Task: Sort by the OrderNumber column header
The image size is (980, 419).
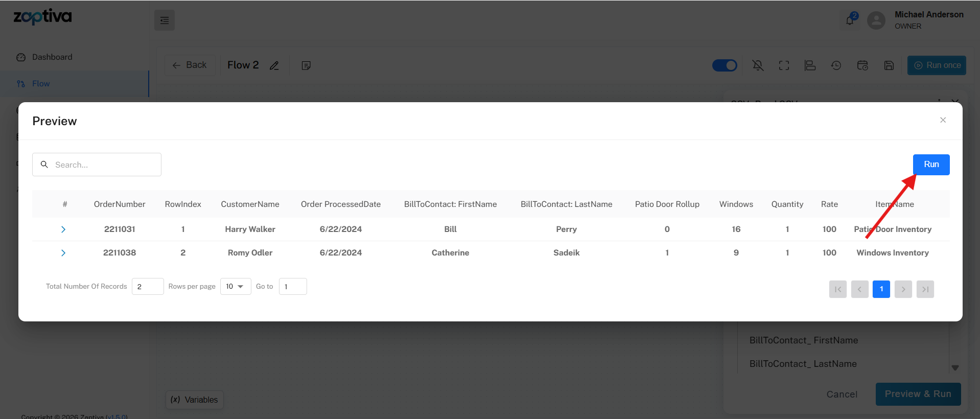Action: (x=120, y=204)
